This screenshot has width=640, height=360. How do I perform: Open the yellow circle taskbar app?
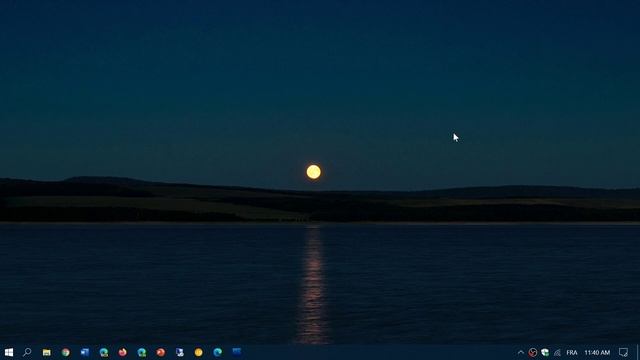click(198, 352)
